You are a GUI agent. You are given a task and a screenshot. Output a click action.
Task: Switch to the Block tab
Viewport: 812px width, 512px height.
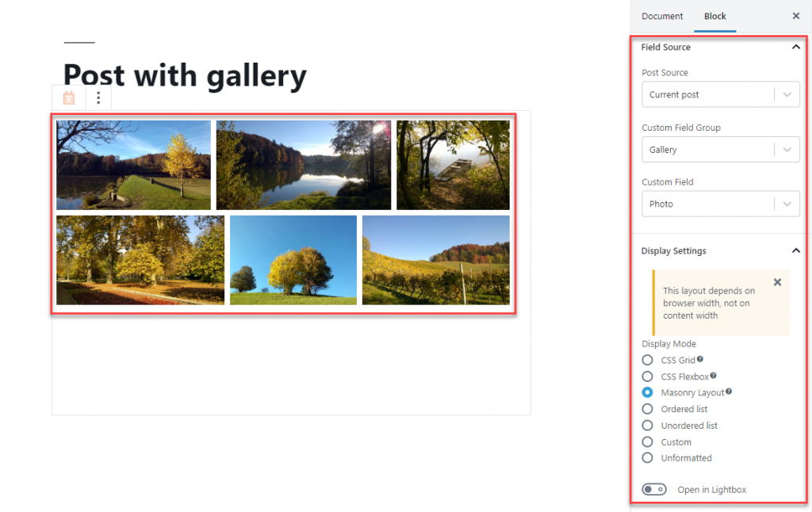click(714, 16)
